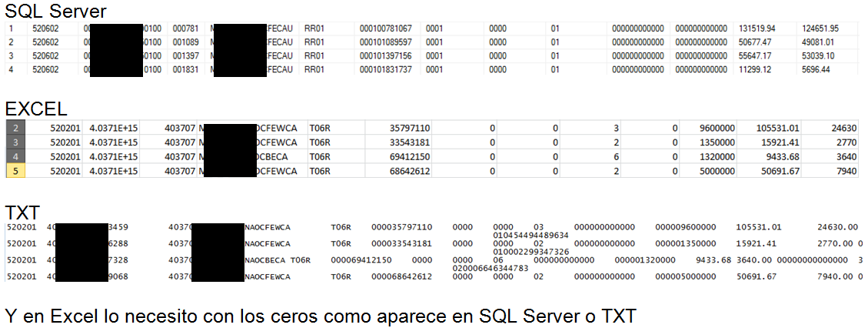
Task: Select SQL Server cell 001089
Action: (x=185, y=42)
